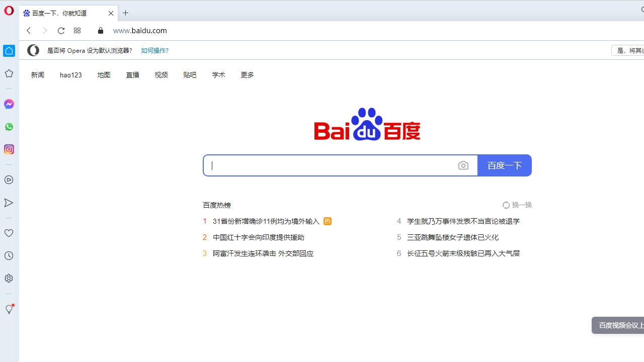Open bookmarks via the star sidebar icon

point(9,73)
